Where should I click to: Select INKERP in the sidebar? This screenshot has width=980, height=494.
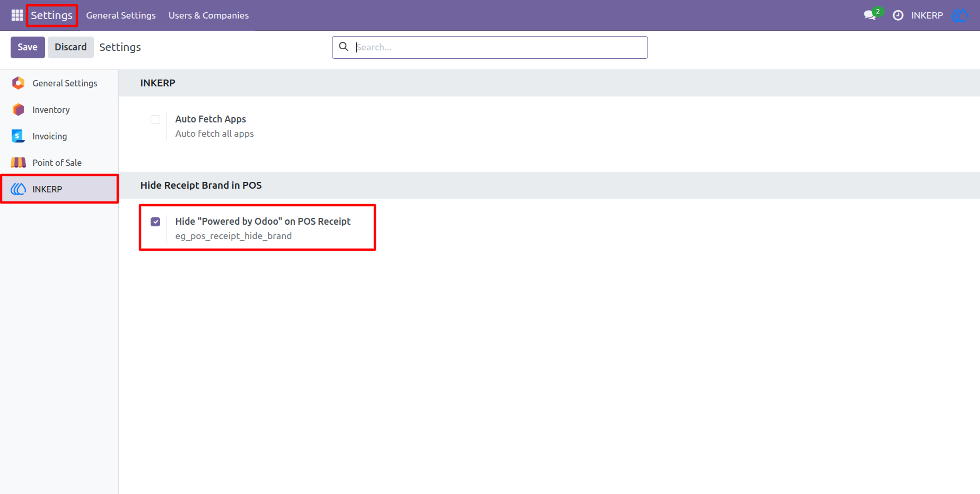pyautogui.click(x=59, y=189)
